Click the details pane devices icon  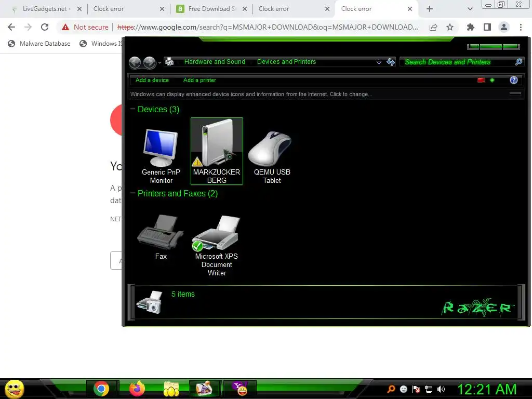point(150,302)
